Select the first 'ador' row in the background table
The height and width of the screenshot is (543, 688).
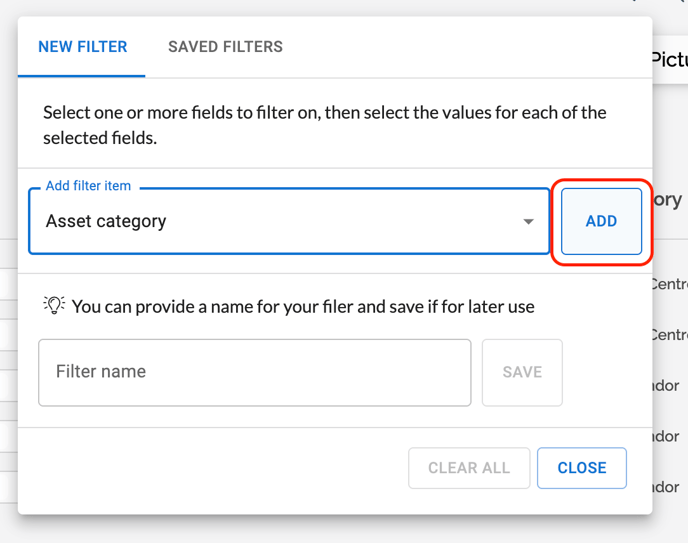tap(667, 385)
